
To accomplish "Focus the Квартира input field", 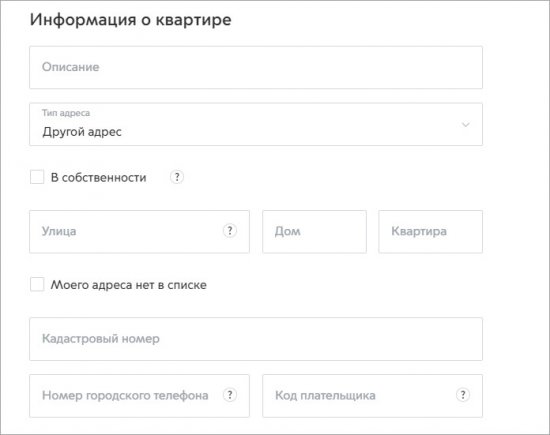I will pos(430,232).
